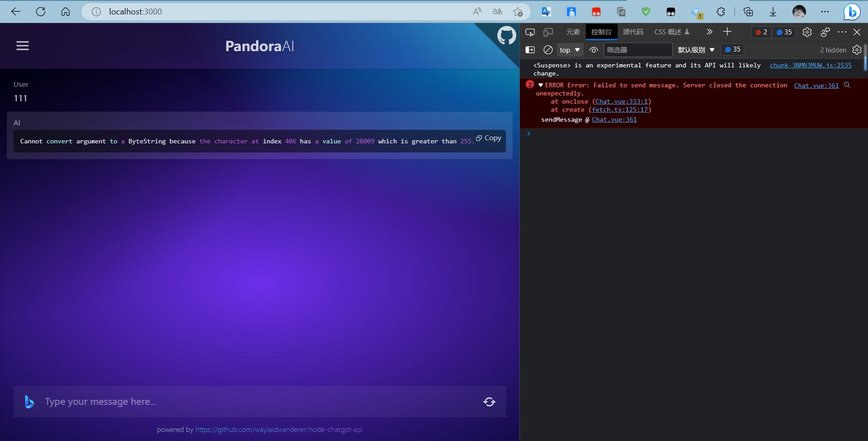The height and width of the screenshot is (441, 868).
Task: Expand more DevTools tabs chevron
Action: [x=709, y=32]
